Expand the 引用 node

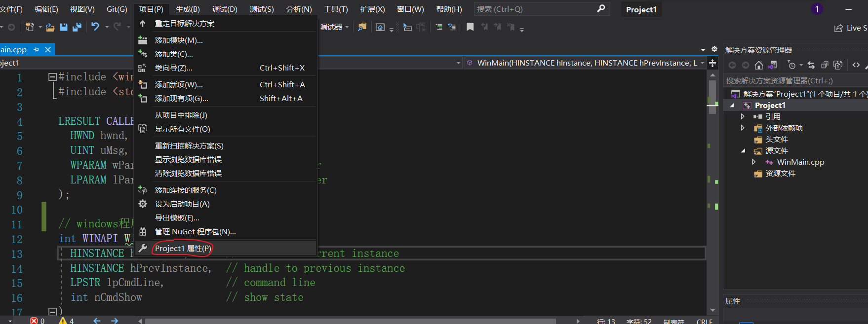coord(743,117)
